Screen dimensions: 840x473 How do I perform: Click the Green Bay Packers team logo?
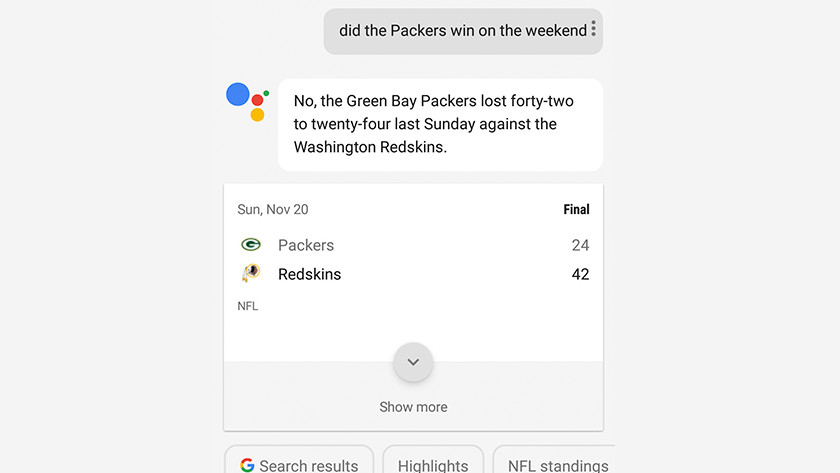251,245
